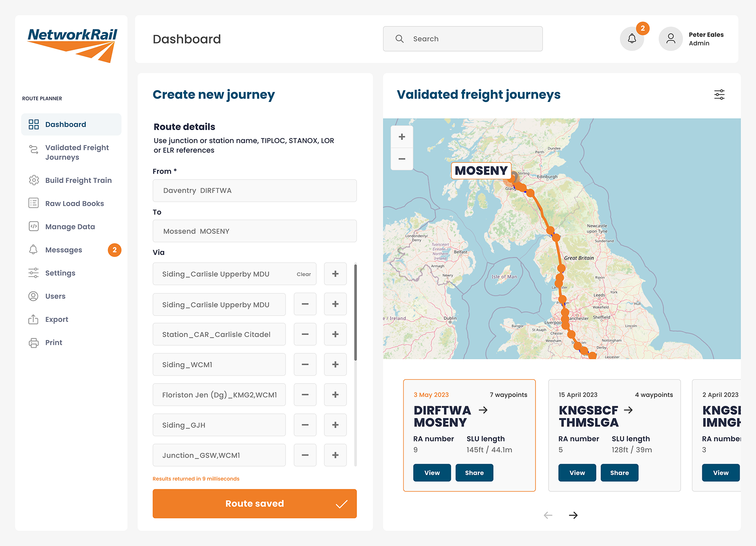The image size is (756, 546).
Task: Click the Validated Freight Journeys route icon
Action: point(34,149)
